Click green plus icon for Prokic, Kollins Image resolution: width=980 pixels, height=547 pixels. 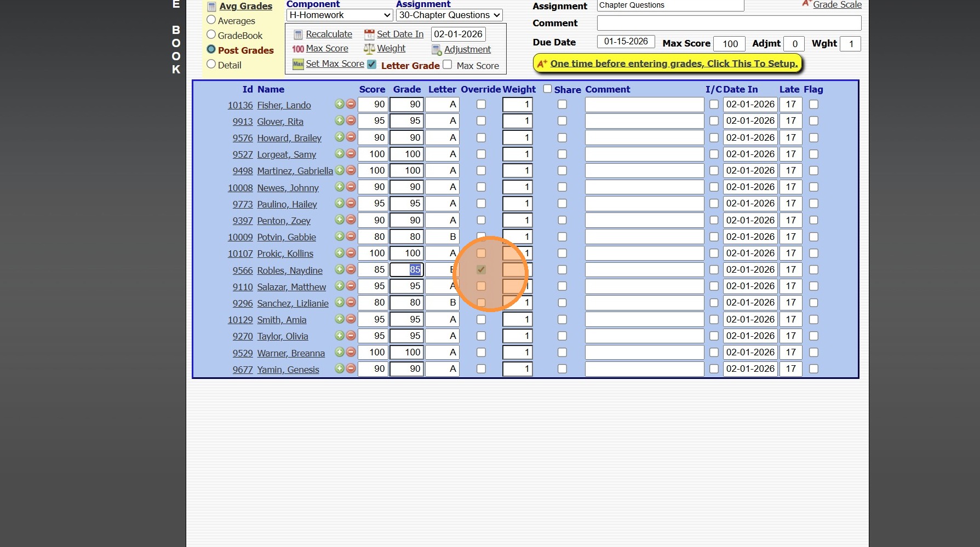pos(340,253)
